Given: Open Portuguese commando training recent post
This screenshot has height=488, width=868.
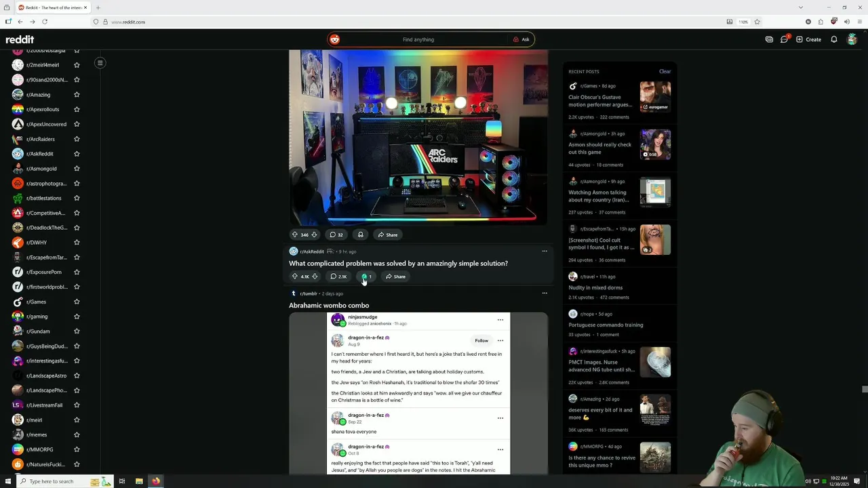Looking at the screenshot, I should pos(606,325).
